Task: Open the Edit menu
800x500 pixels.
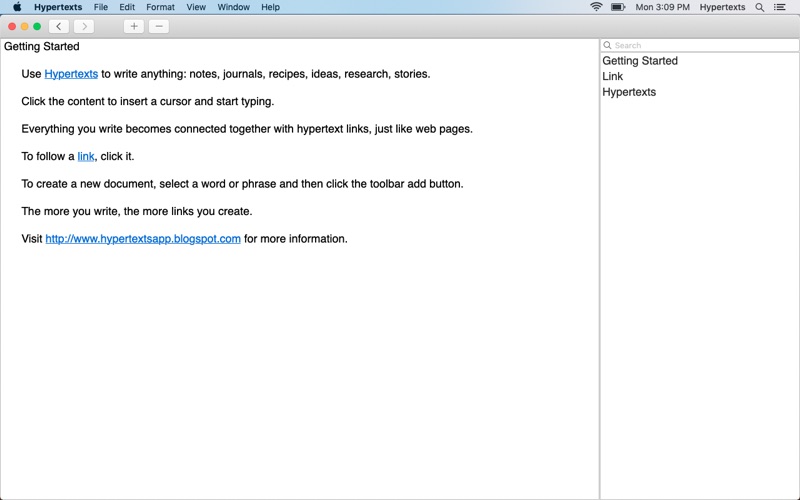Action: click(x=127, y=7)
